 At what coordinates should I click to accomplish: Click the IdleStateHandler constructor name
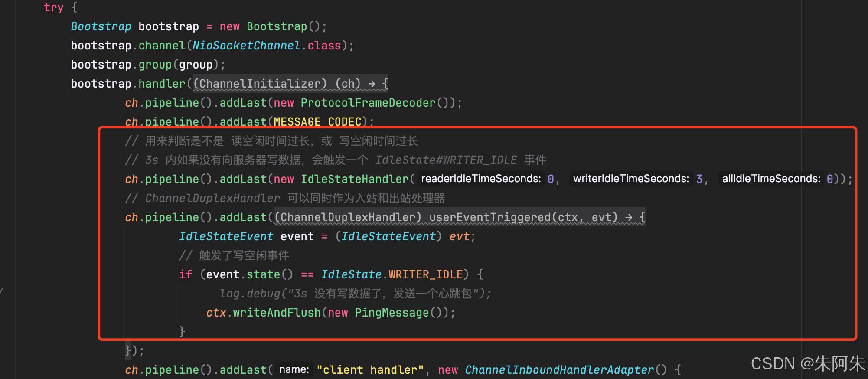pos(355,179)
